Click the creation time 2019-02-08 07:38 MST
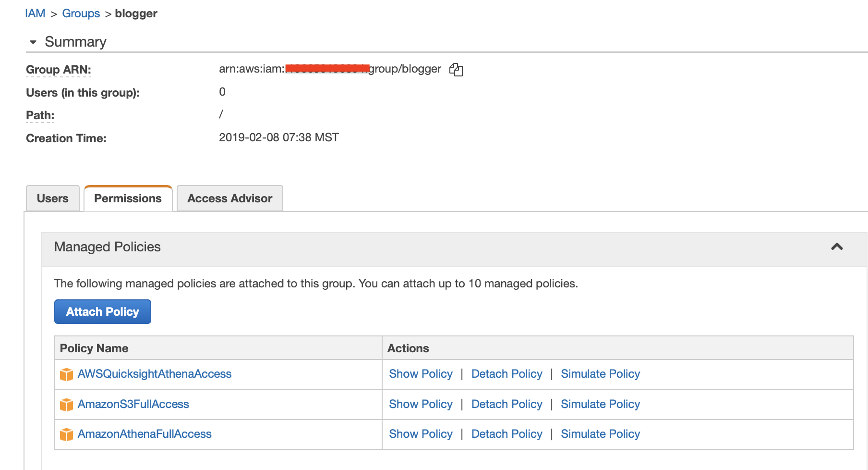 tap(279, 137)
